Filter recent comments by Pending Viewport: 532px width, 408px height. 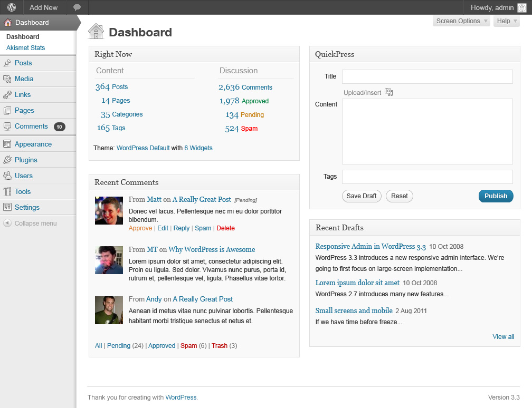[119, 346]
